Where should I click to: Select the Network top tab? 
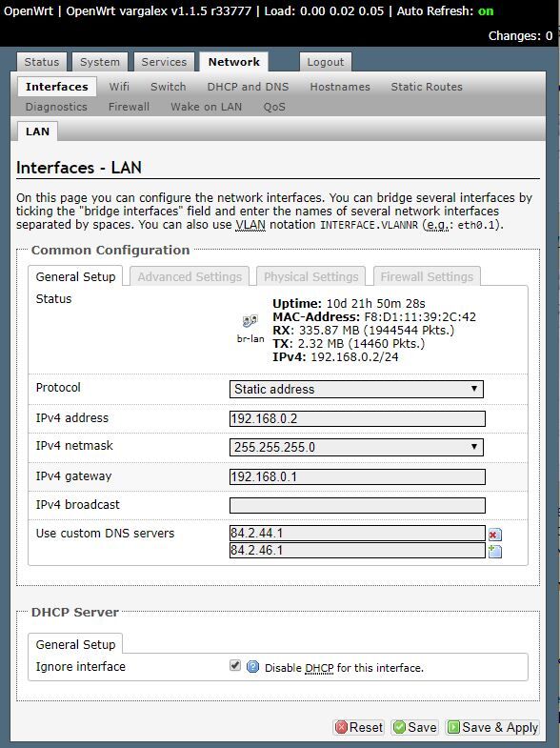[234, 62]
